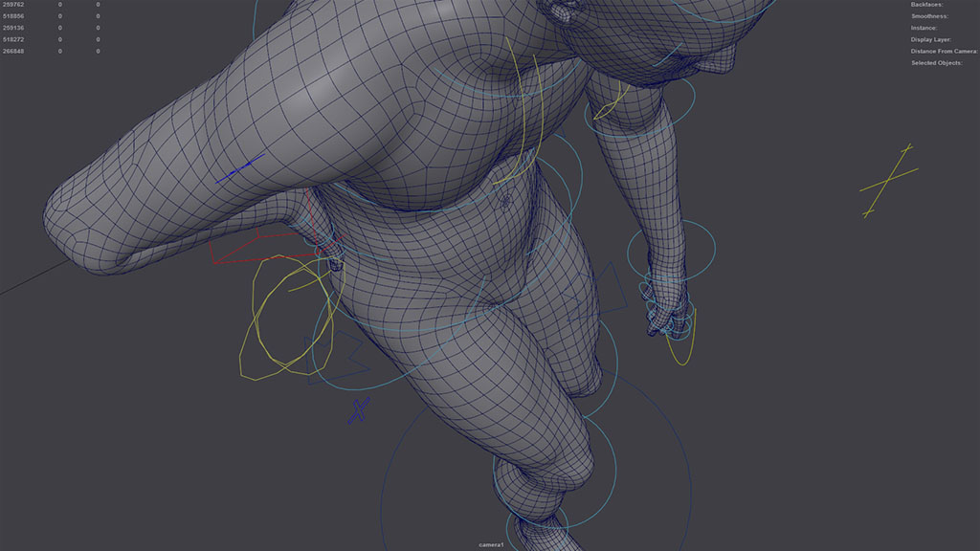This screenshot has height=551, width=980.
Task: Click the "Instance:" HUD label
Action: [x=924, y=28]
